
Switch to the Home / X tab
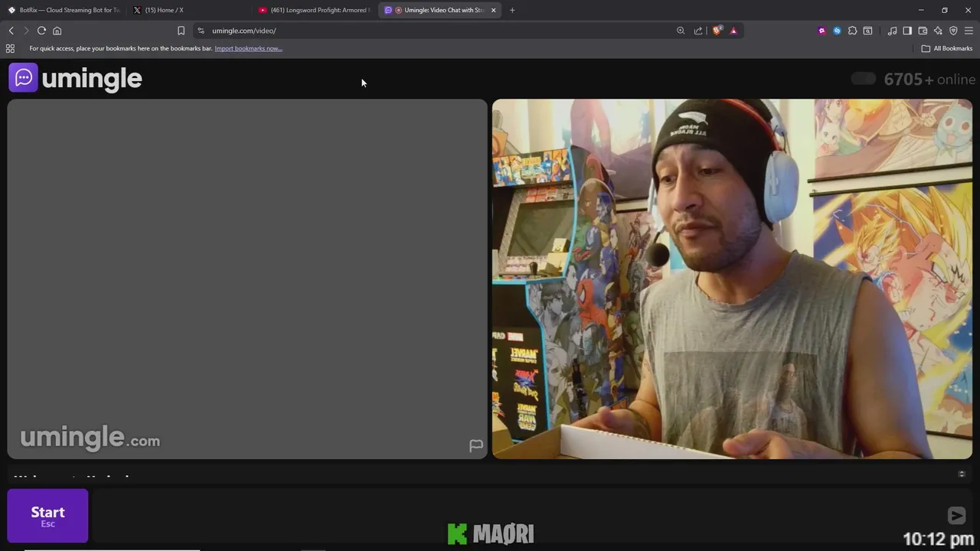click(x=188, y=10)
